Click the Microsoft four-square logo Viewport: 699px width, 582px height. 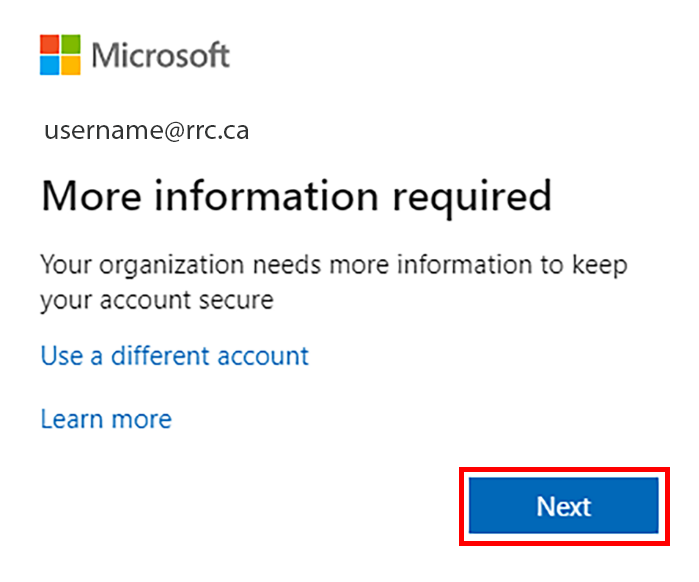(59, 55)
